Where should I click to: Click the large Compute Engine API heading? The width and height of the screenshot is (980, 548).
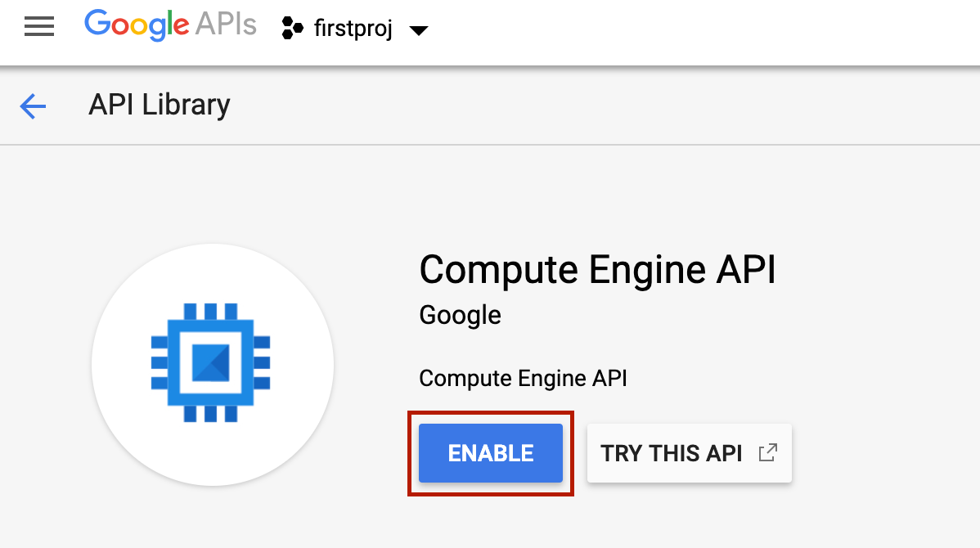tap(597, 270)
